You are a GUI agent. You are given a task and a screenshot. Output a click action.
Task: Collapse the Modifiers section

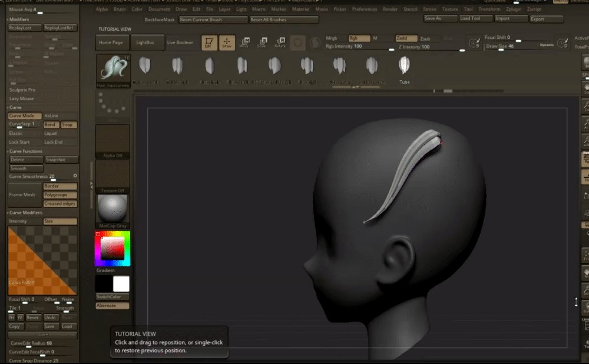click(x=19, y=19)
